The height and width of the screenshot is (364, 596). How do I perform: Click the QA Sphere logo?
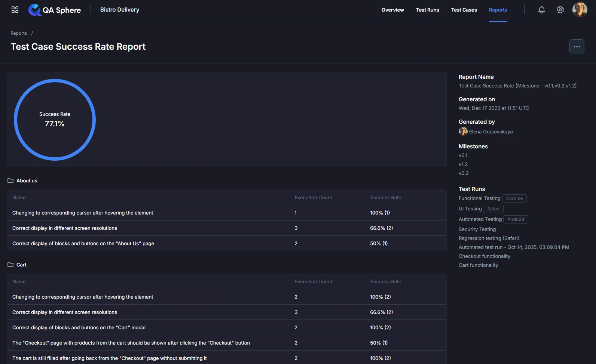click(55, 10)
